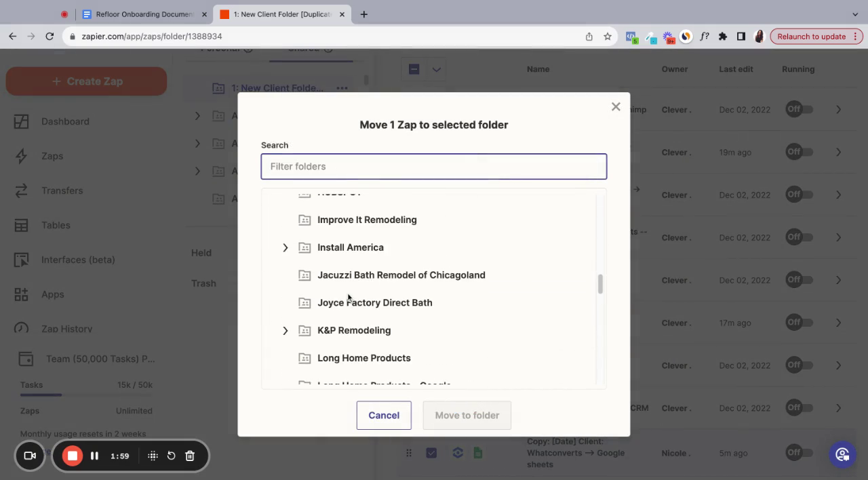The height and width of the screenshot is (480, 868).
Task: Uncheck the Whatconverts Google sheets Zap checkbox
Action: 431,453
